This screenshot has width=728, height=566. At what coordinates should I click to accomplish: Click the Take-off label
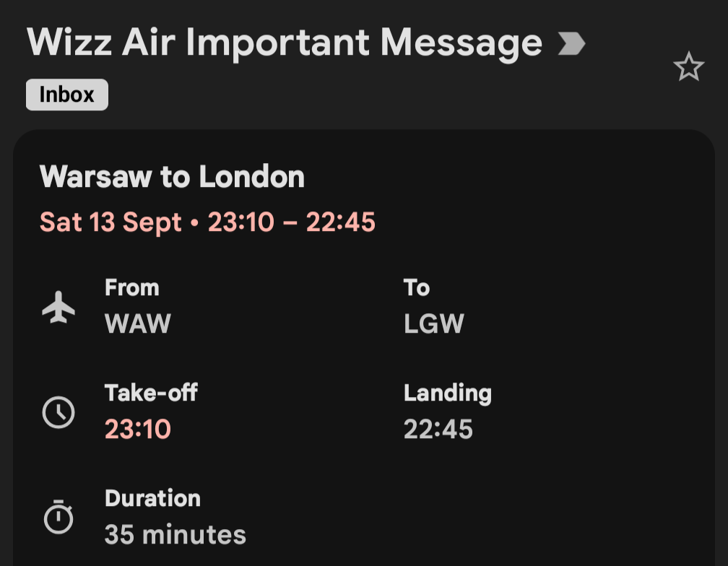tap(152, 393)
